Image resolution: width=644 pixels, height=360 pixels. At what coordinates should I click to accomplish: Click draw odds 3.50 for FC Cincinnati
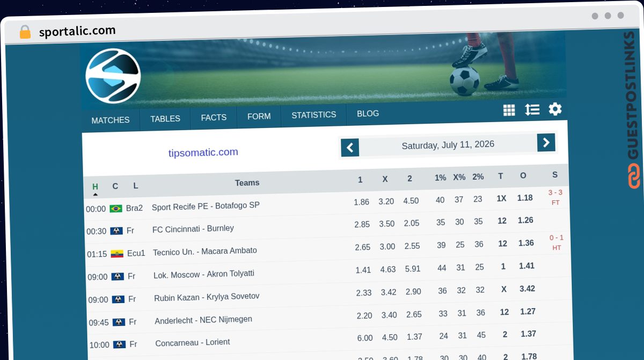coord(386,224)
